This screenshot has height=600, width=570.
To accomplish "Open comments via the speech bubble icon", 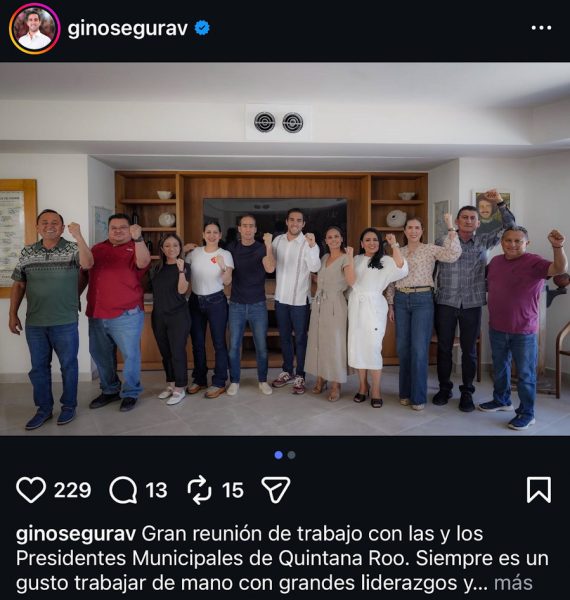I will [123, 490].
